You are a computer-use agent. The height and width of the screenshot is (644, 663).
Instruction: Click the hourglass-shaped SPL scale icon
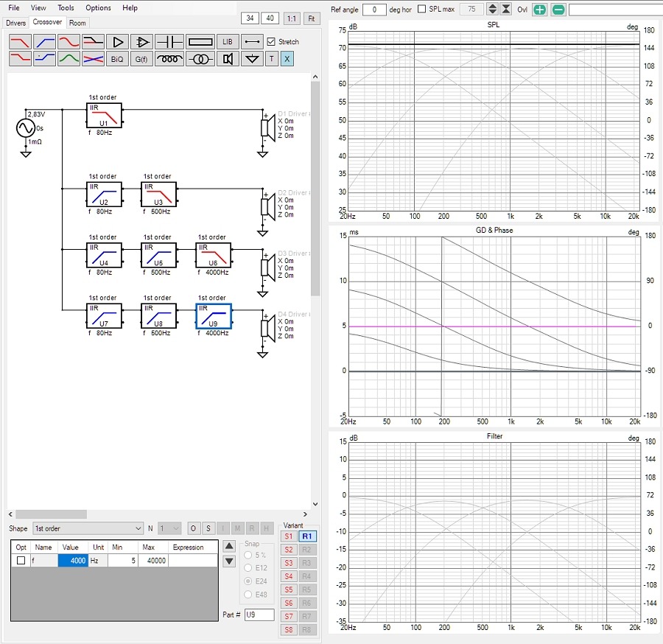(505, 9)
